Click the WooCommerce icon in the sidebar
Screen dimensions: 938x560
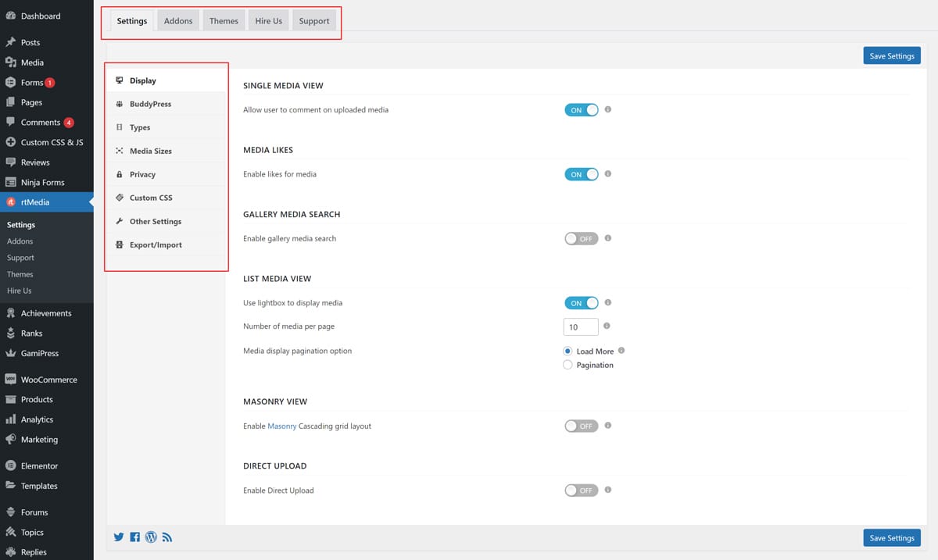pos(10,380)
